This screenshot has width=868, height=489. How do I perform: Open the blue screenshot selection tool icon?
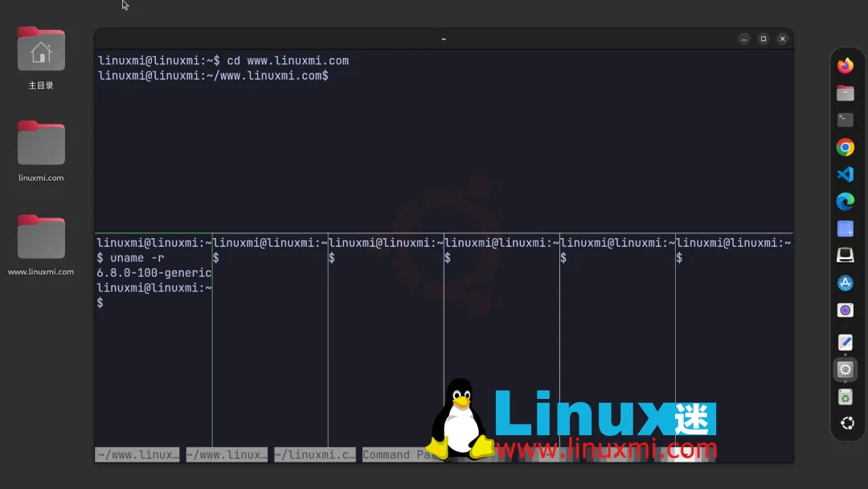(x=845, y=228)
